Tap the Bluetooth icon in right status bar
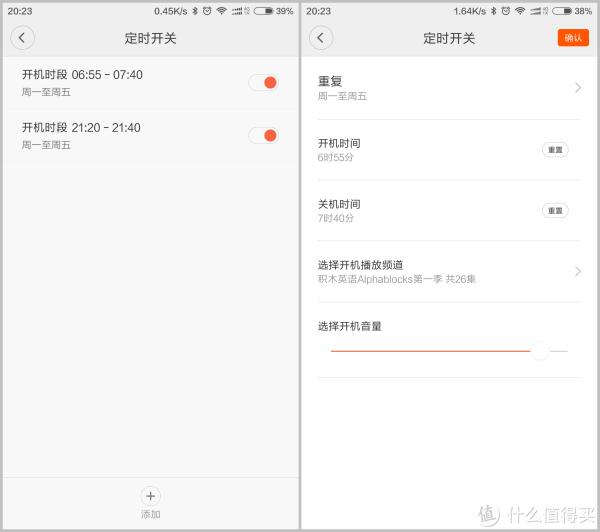Viewport: 600px width, 532px height. tap(493, 11)
